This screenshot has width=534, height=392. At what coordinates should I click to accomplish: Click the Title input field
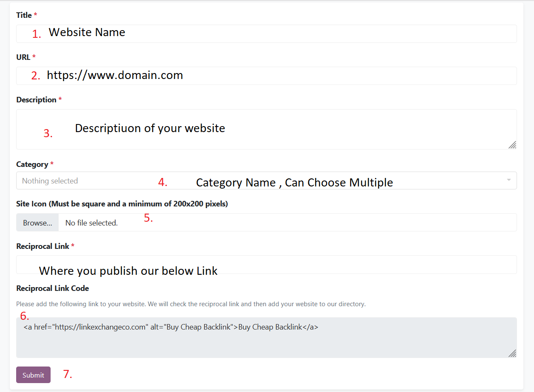click(x=267, y=34)
